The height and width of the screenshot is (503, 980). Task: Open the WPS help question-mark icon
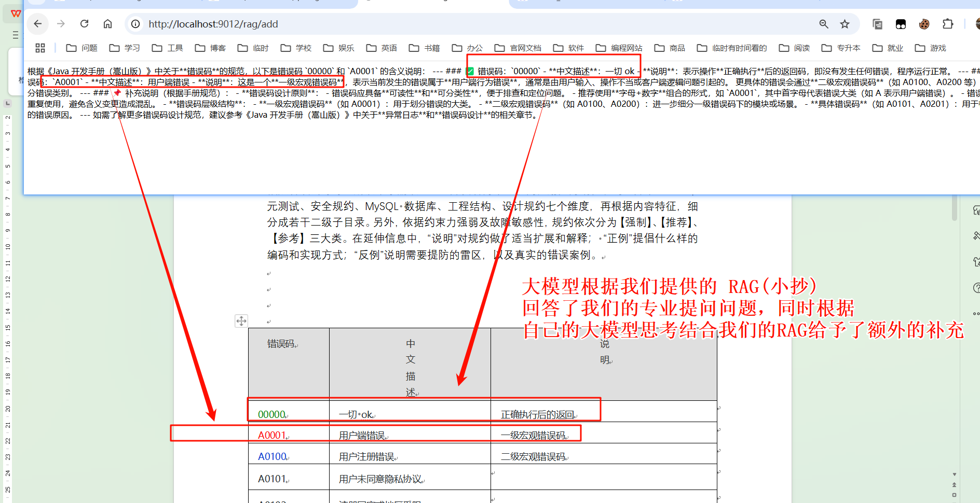point(976,288)
